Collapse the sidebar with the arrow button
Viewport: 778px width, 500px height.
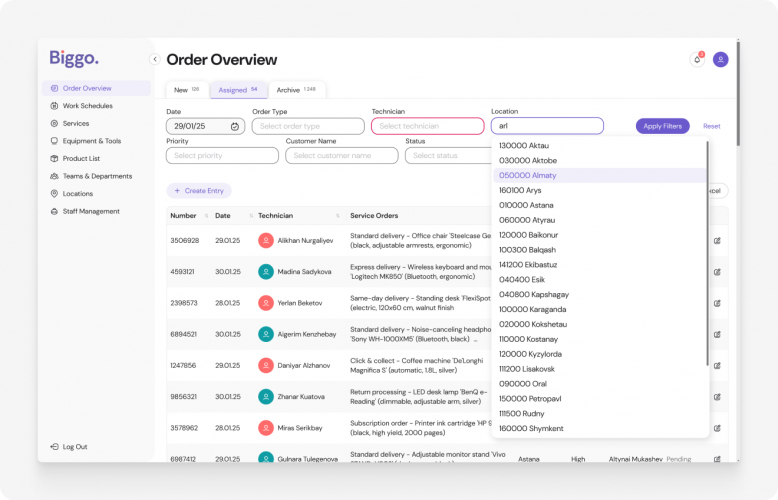[x=155, y=60]
